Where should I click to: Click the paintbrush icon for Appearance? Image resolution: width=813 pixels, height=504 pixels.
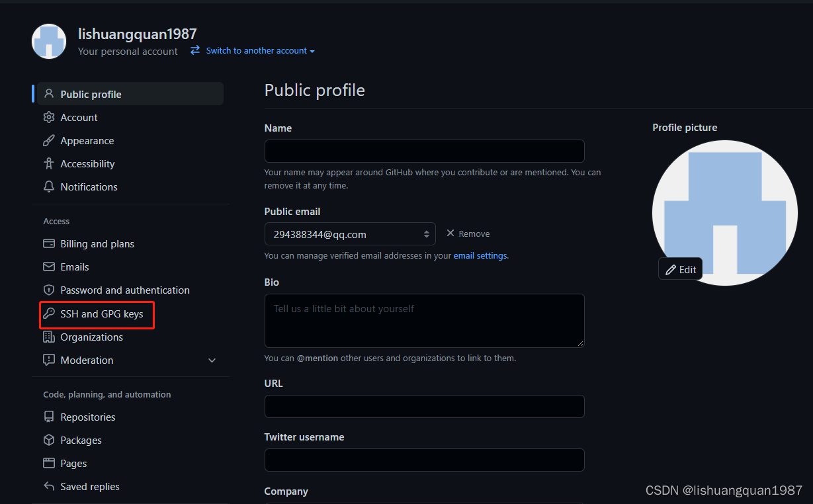click(48, 141)
